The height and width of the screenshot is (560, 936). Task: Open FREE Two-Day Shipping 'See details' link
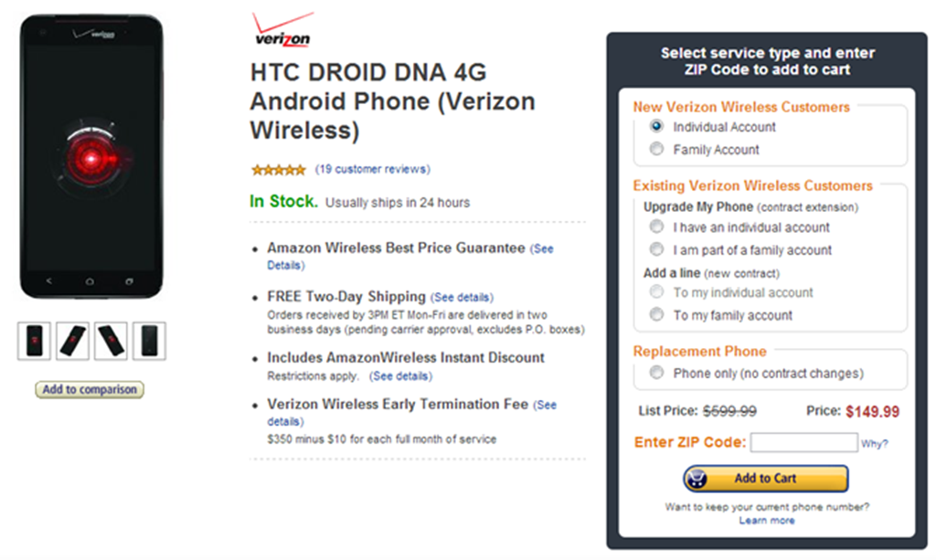point(462,297)
